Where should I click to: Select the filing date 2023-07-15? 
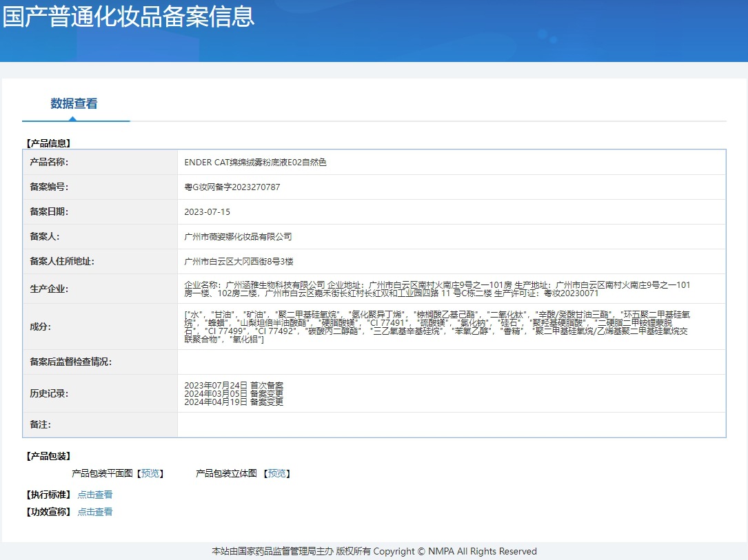pos(207,212)
